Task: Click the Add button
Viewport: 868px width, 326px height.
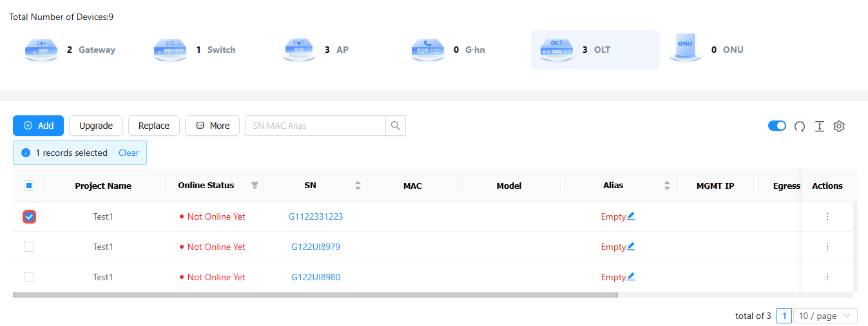Action: 38,126
